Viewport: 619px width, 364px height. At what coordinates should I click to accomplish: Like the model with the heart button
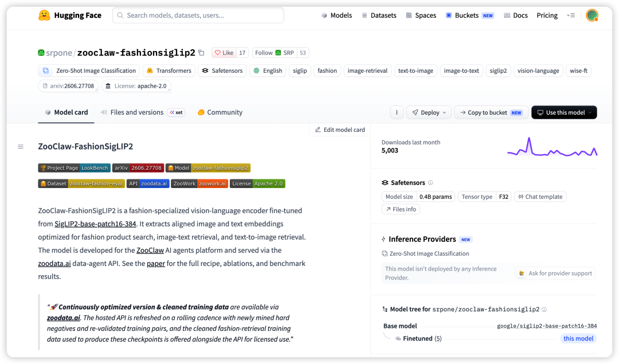225,53
